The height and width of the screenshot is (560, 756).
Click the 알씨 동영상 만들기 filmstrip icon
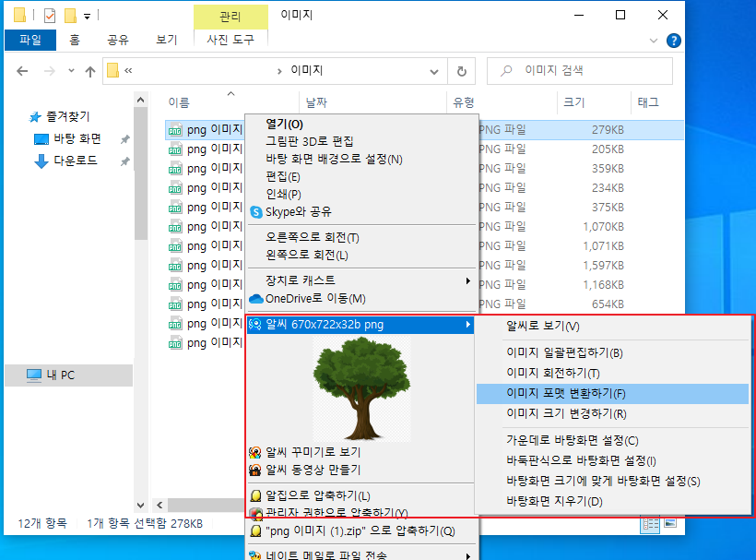click(x=255, y=471)
